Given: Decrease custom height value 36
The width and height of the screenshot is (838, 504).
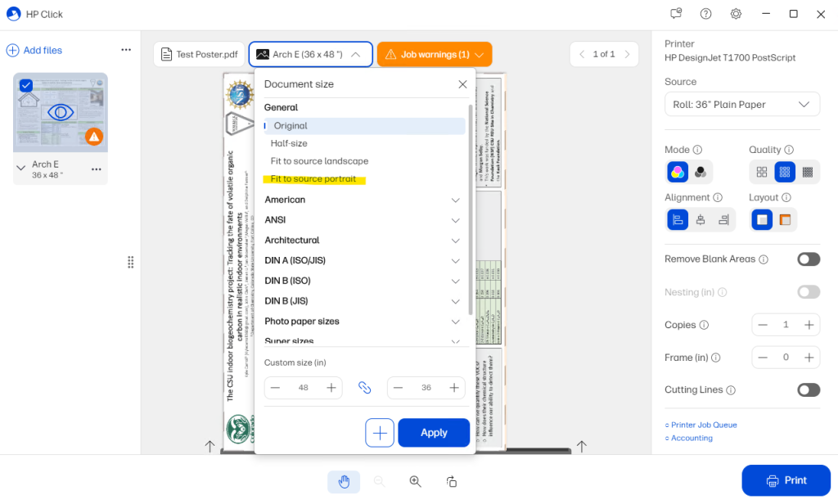Looking at the screenshot, I should tap(399, 388).
